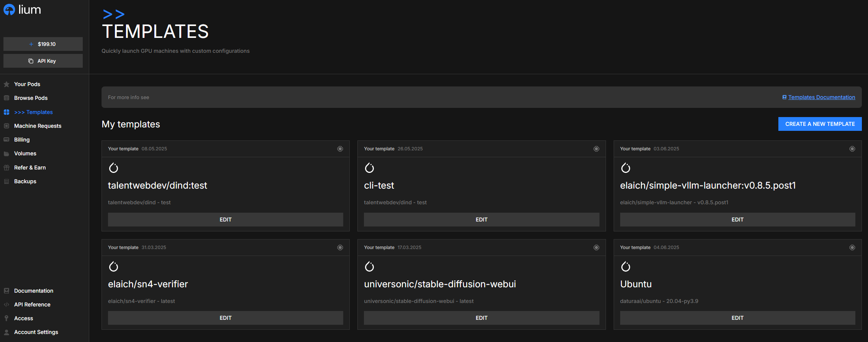Open Documentation link in sidebar
Image resolution: width=868 pixels, height=342 pixels.
34,291
